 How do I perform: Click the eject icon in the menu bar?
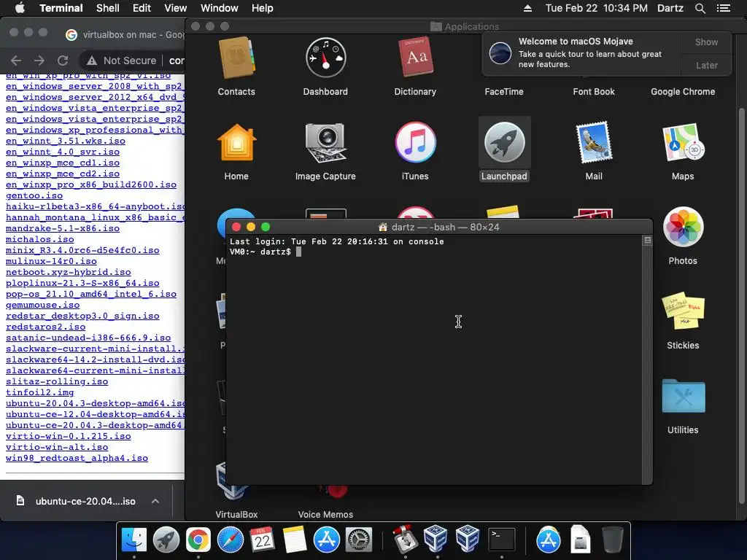[527, 8]
